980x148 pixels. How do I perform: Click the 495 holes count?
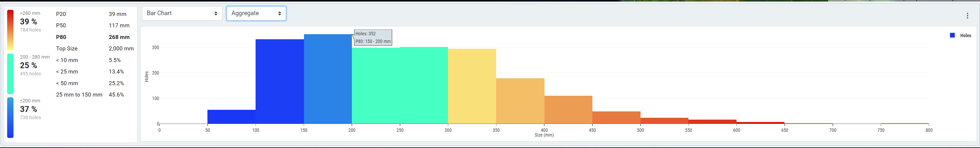pyautogui.click(x=30, y=74)
